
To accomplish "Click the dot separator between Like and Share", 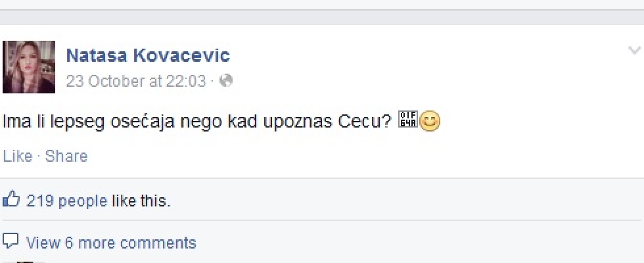I will (x=39, y=157).
